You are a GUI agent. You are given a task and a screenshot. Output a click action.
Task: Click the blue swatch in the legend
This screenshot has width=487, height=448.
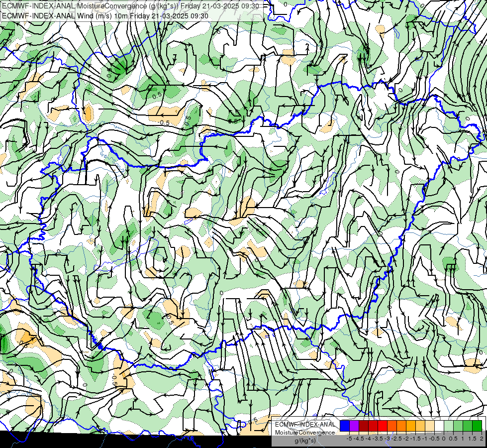click(x=345, y=426)
